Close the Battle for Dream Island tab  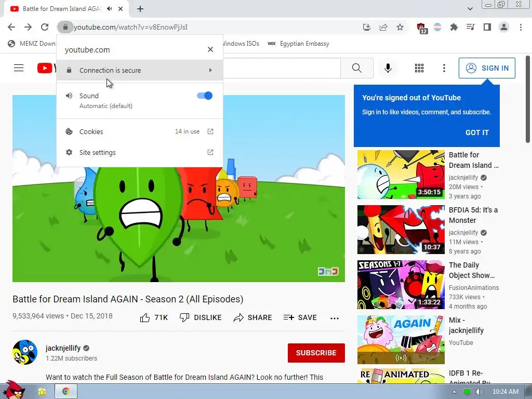121,9
